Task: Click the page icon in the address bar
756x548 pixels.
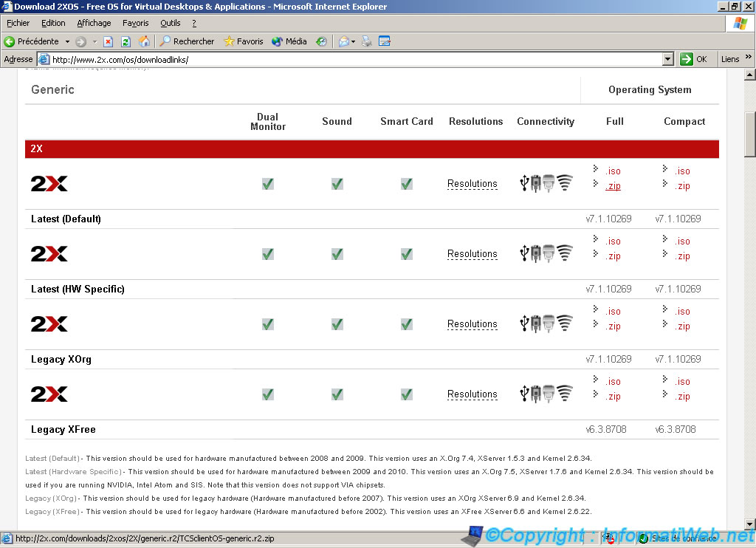Action: coord(44,59)
